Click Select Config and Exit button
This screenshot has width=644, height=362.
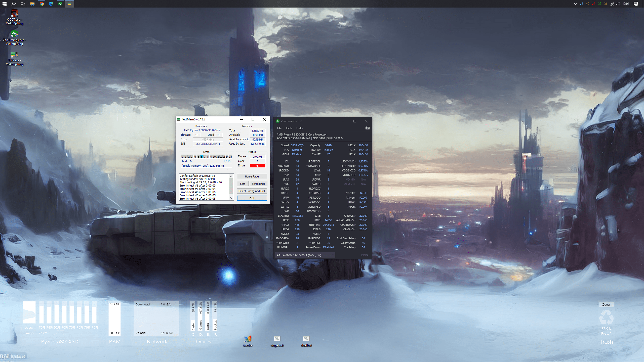(x=252, y=191)
